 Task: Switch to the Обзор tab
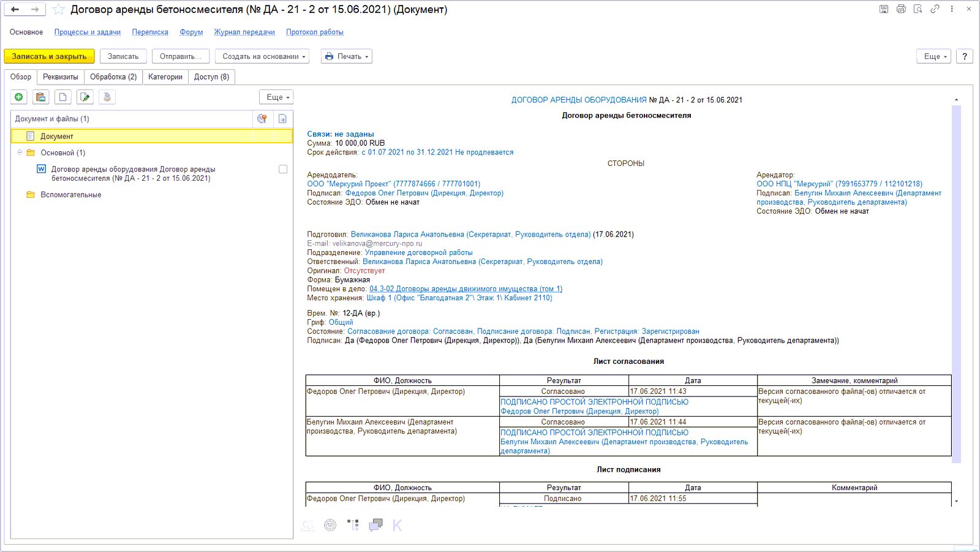coord(21,77)
